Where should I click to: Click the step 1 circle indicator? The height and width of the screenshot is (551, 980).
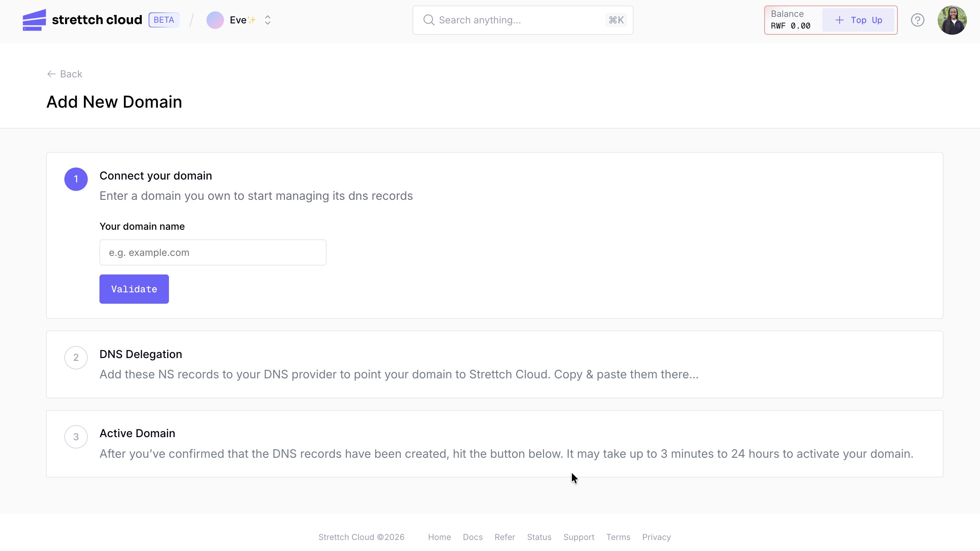[76, 179]
